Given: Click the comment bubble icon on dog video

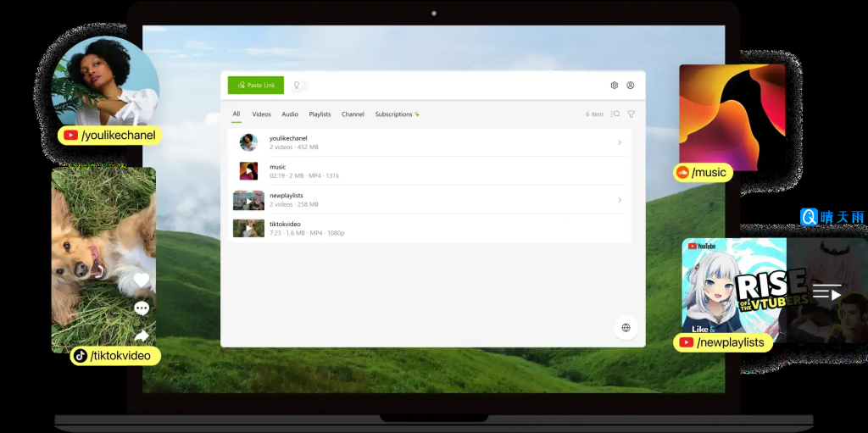Looking at the screenshot, I should (x=142, y=308).
